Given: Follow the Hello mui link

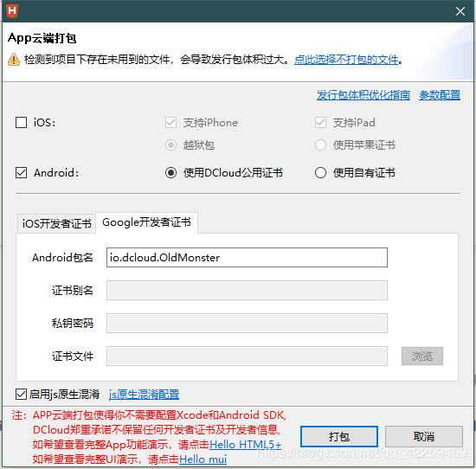Looking at the screenshot, I should click(203, 459).
